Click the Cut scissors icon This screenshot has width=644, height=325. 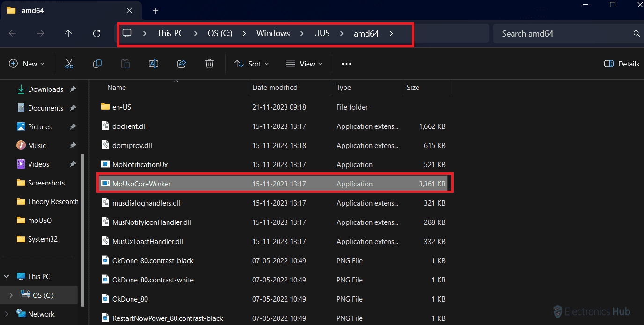(69, 64)
